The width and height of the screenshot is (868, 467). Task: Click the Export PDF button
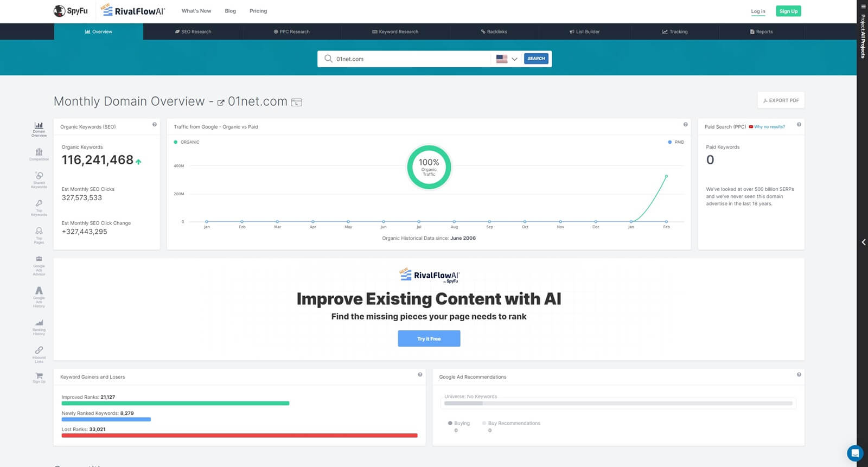(781, 100)
